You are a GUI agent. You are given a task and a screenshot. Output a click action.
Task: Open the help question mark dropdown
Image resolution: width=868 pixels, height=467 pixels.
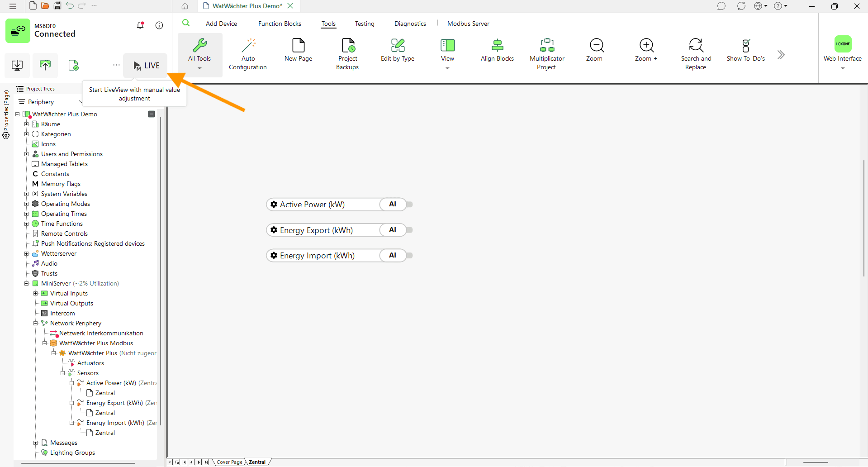tap(781, 6)
